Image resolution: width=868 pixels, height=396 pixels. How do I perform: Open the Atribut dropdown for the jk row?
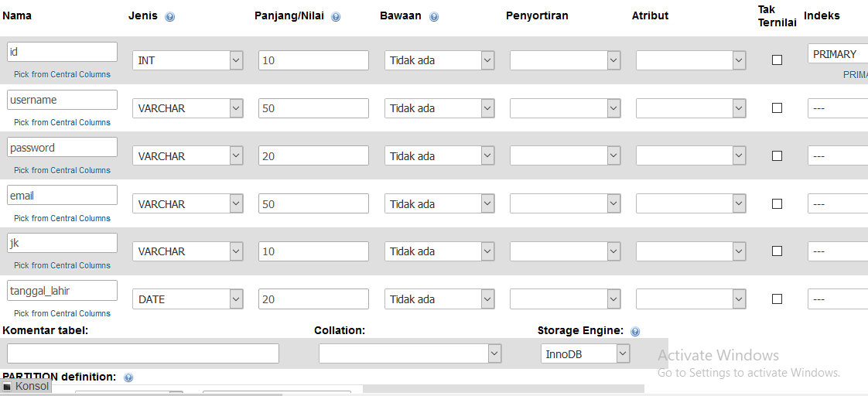pos(691,251)
